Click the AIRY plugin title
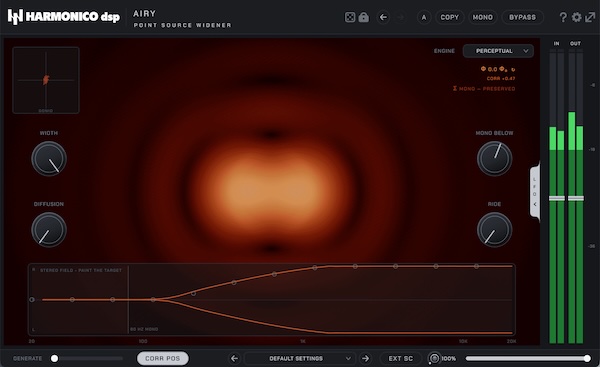The width and height of the screenshot is (600, 367). (144, 13)
